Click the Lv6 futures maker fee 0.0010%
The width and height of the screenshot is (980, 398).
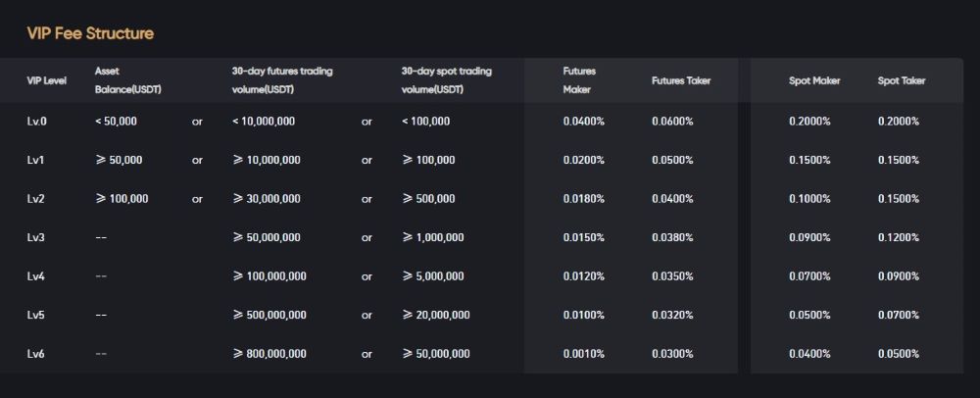[584, 354]
